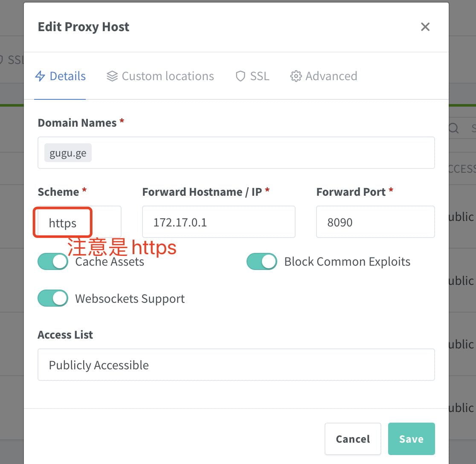Expand the Access List selector
Image resolution: width=476 pixels, height=464 pixels.
point(236,365)
